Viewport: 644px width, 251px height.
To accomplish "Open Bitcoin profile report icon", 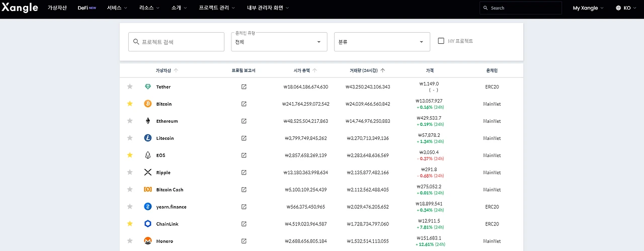I will click(x=244, y=104).
